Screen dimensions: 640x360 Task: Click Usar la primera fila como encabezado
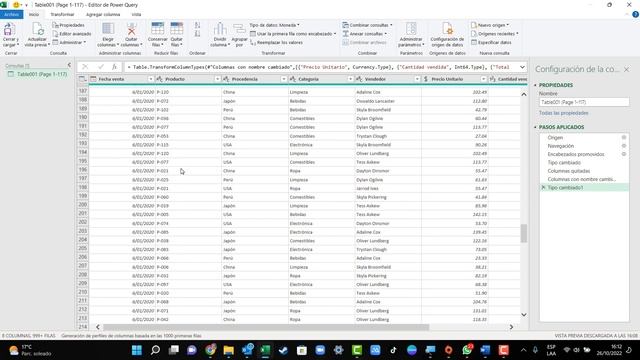point(293,34)
